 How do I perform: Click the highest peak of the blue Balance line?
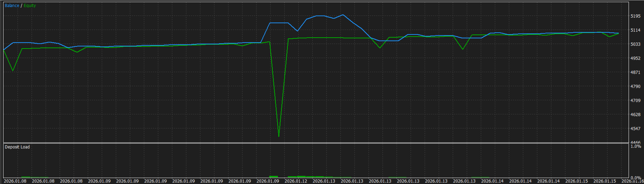coord(343,15)
